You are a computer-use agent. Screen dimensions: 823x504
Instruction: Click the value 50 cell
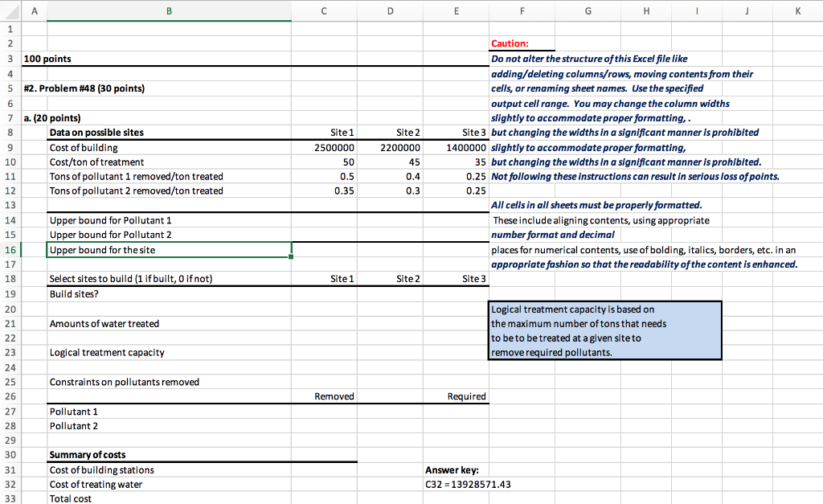point(325,162)
